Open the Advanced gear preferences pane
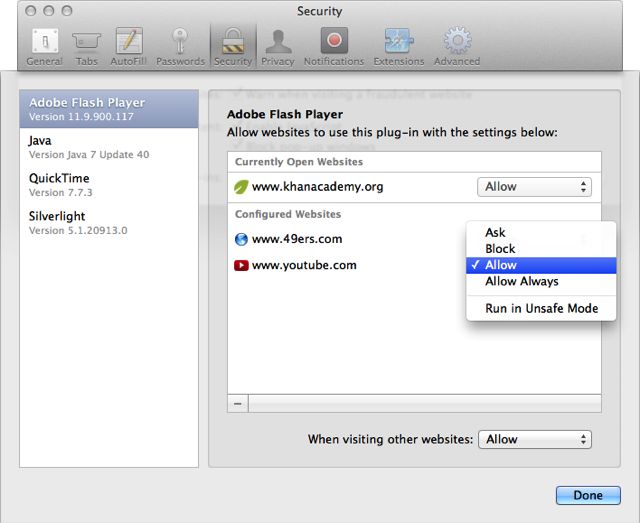The width and height of the screenshot is (640, 523). 457,47
